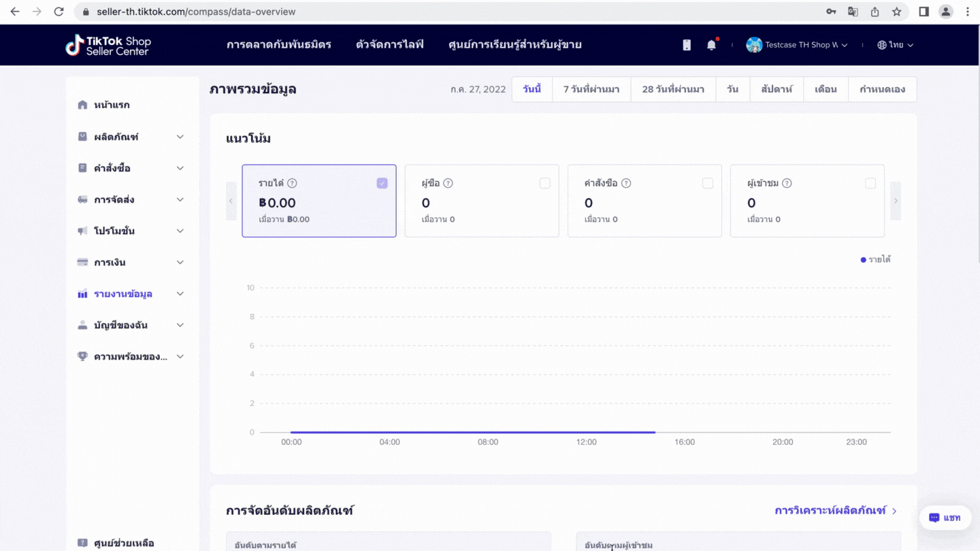Image resolution: width=980 pixels, height=551 pixels.
Task: Uncheck the รายได้ metric checkbox
Action: [x=382, y=183]
